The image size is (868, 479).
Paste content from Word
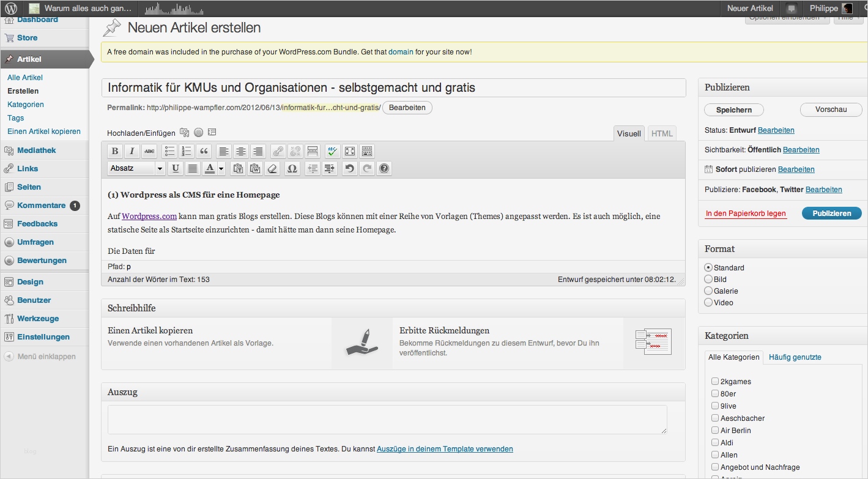(255, 168)
